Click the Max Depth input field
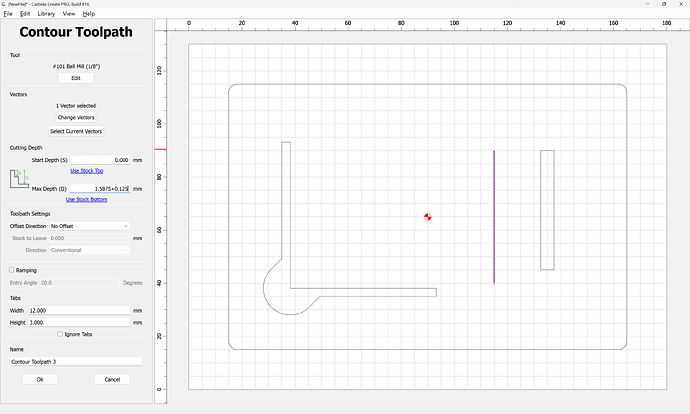Viewport: 690px width, 414px height. (100, 189)
